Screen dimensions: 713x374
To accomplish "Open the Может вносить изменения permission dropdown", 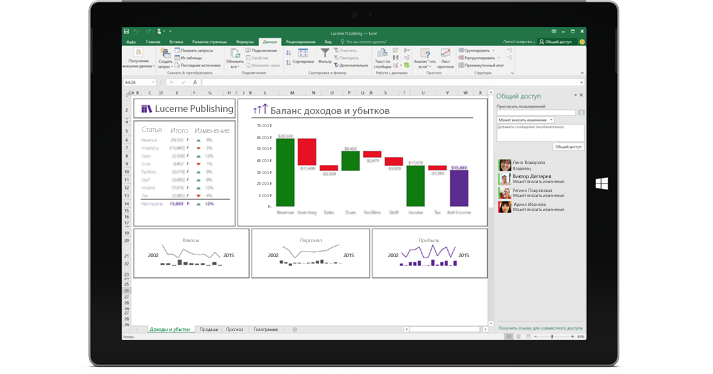I will click(x=525, y=120).
